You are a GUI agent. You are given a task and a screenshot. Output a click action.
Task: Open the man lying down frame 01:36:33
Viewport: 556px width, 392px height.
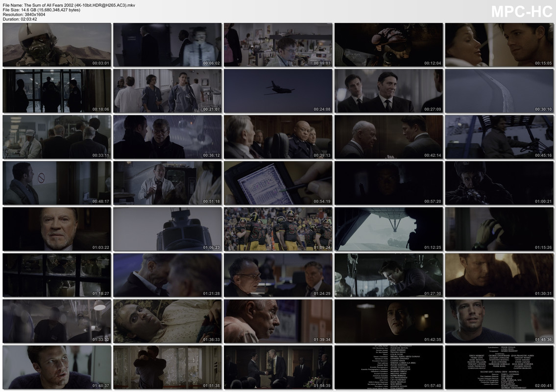(168, 321)
